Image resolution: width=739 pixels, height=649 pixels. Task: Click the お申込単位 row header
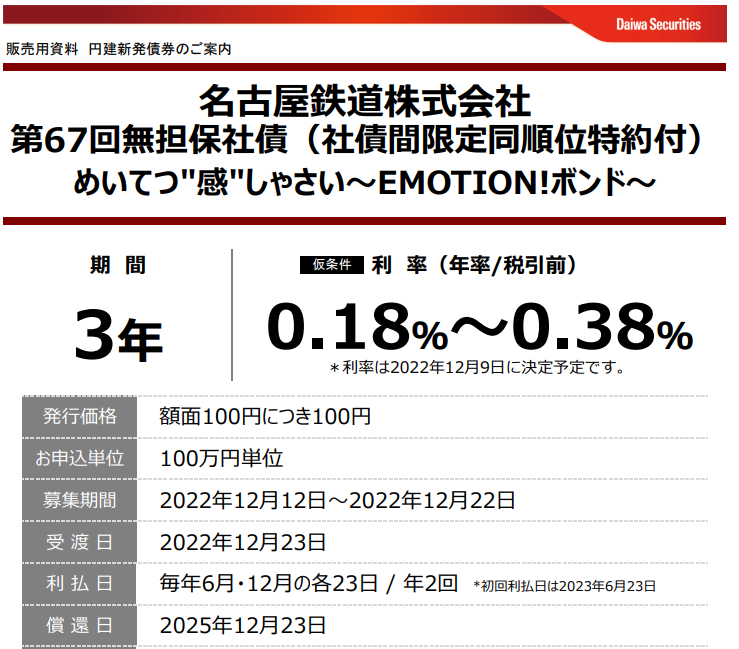tap(79, 459)
